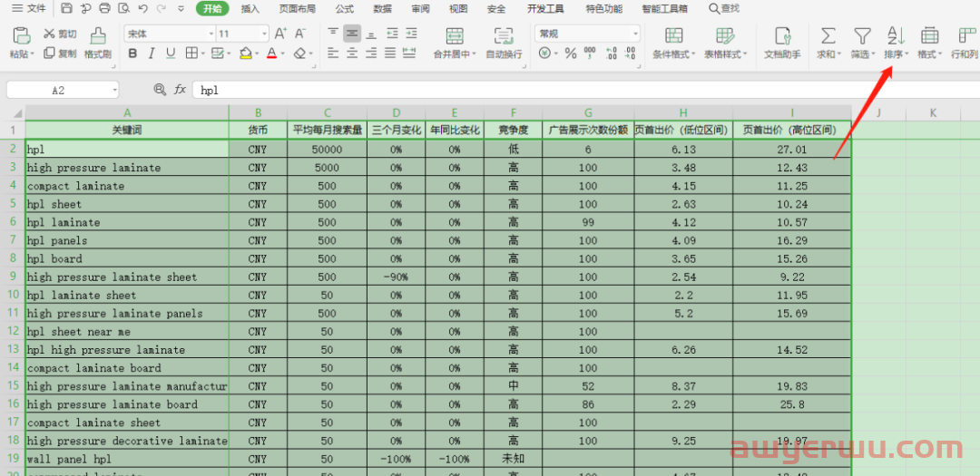
Task: Click the fx insert function icon
Action: click(x=180, y=90)
